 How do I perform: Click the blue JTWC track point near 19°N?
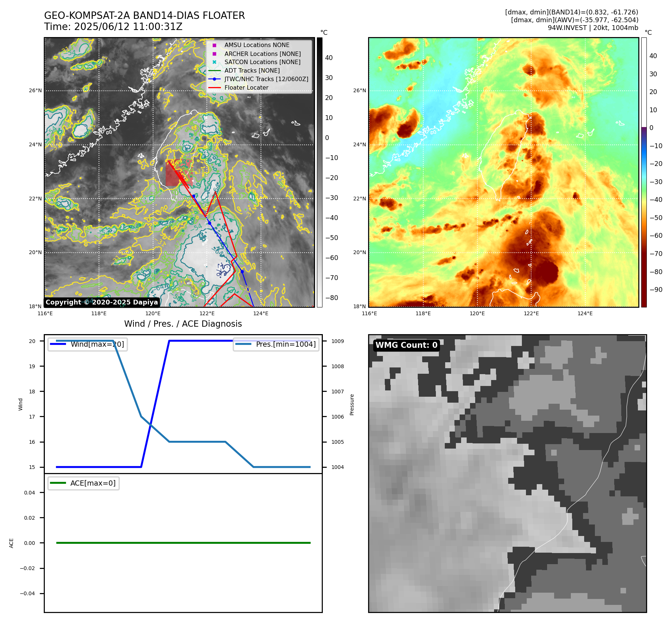click(242, 272)
